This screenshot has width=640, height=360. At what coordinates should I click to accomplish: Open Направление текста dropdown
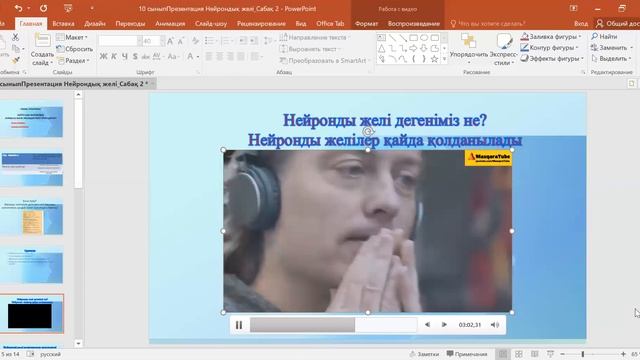(x=315, y=37)
